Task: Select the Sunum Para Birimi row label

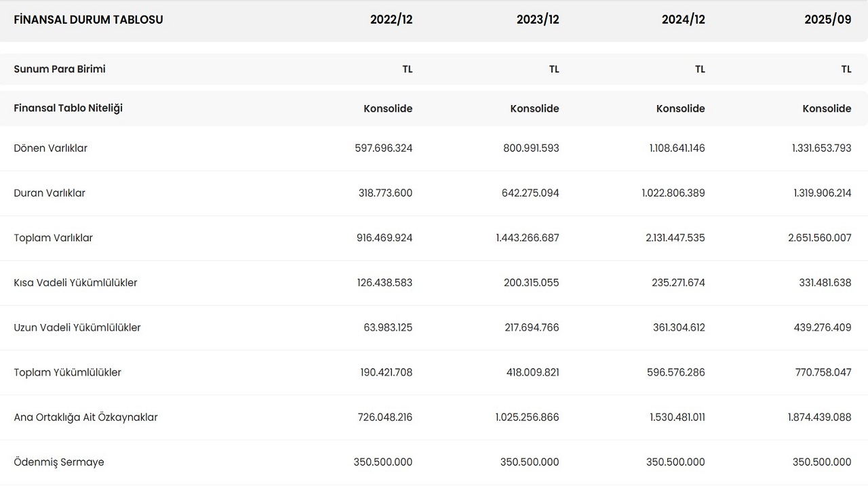Action: point(60,69)
